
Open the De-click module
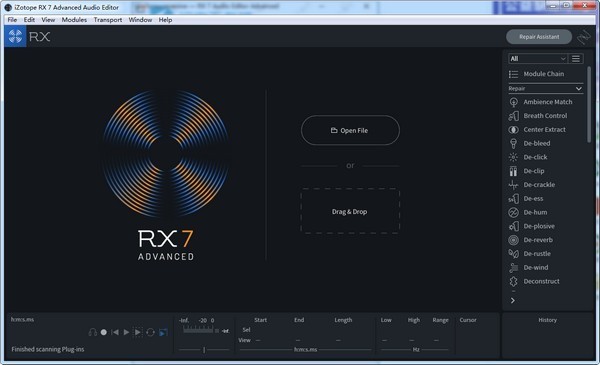[x=528, y=157]
